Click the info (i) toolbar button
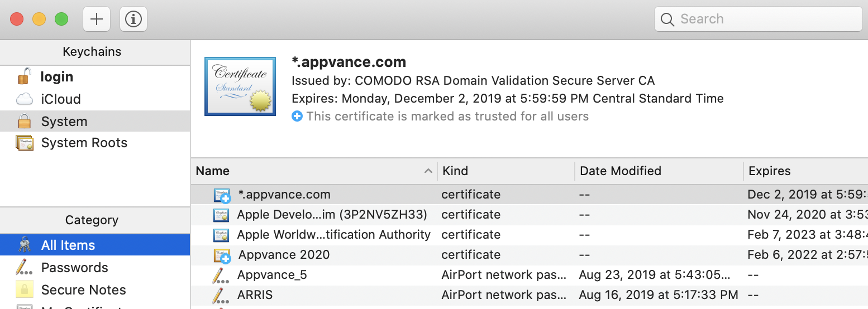The width and height of the screenshot is (868, 309). click(x=133, y=19)
